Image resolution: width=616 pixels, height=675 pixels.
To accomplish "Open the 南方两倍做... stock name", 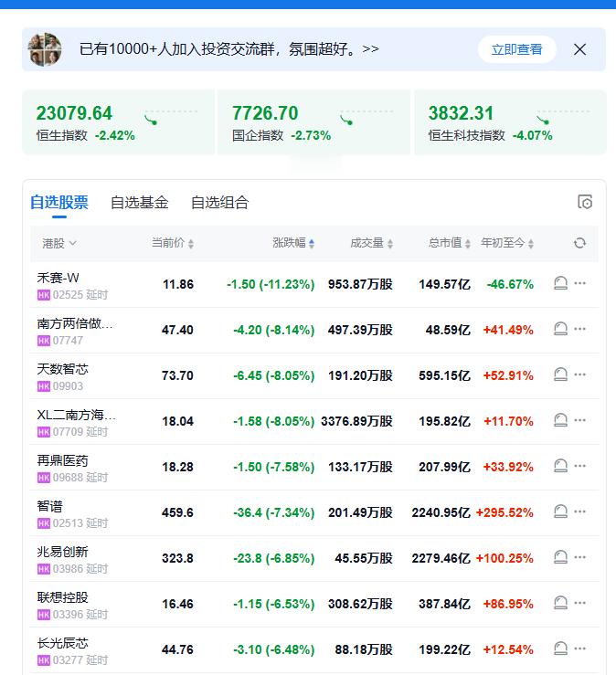I will point(75,323).
